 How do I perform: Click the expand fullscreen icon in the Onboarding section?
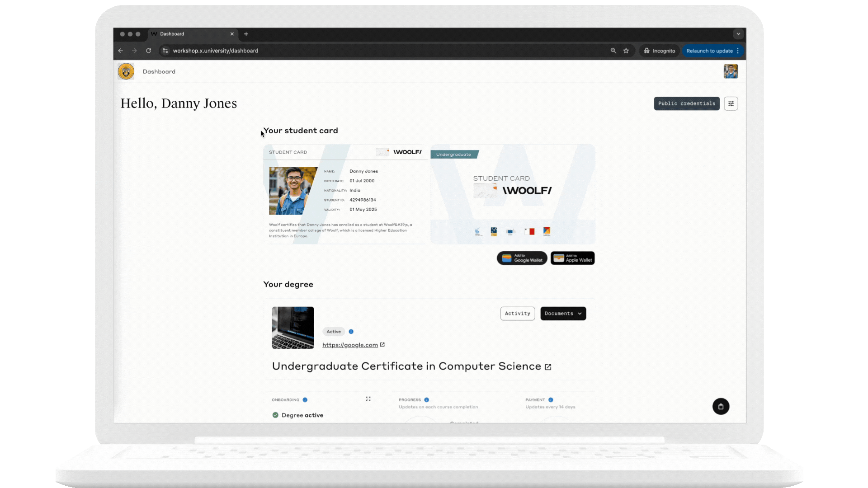coord(368,399)
